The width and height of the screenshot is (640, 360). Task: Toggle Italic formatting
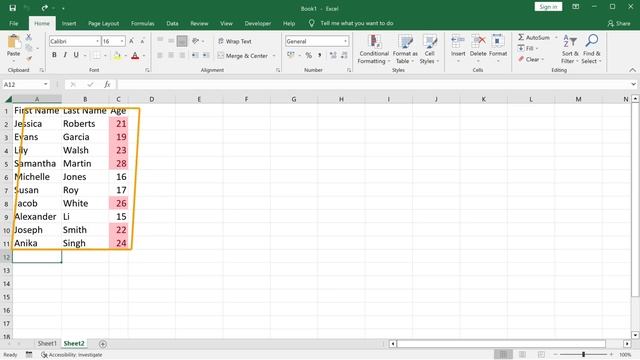point(65,55)
